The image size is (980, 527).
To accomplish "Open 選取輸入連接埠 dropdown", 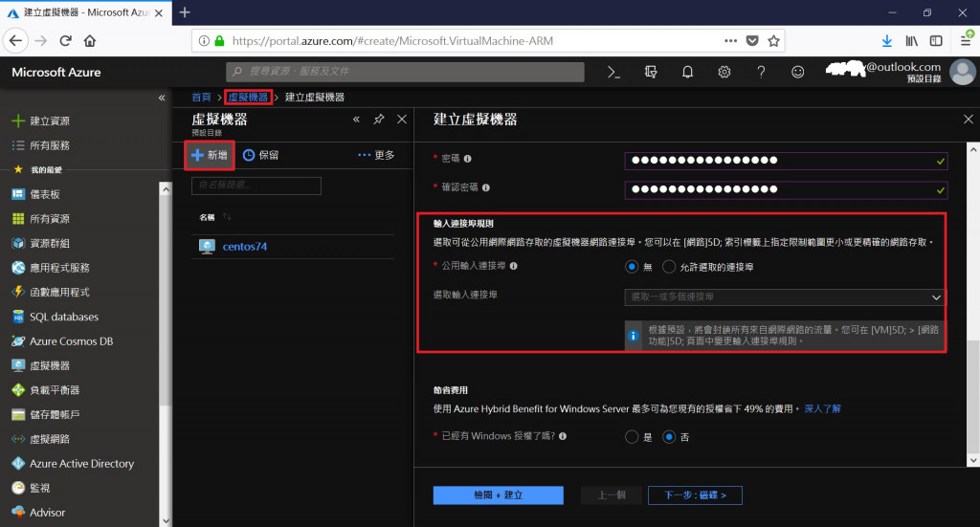I will (785, 297).
